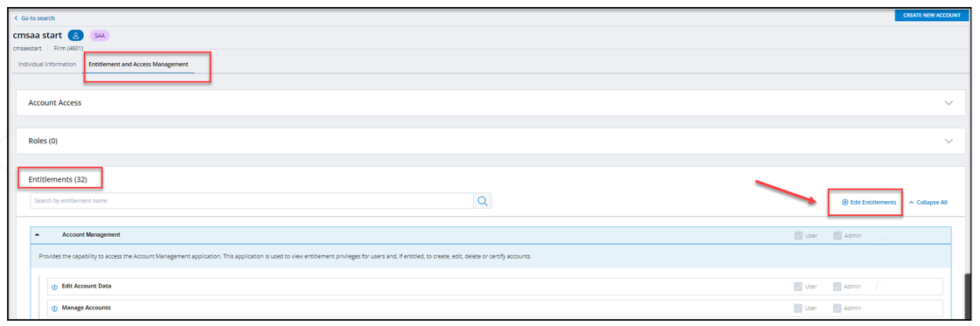
Task: Click the Search by entitlement name field
Action: click(252, 201)
